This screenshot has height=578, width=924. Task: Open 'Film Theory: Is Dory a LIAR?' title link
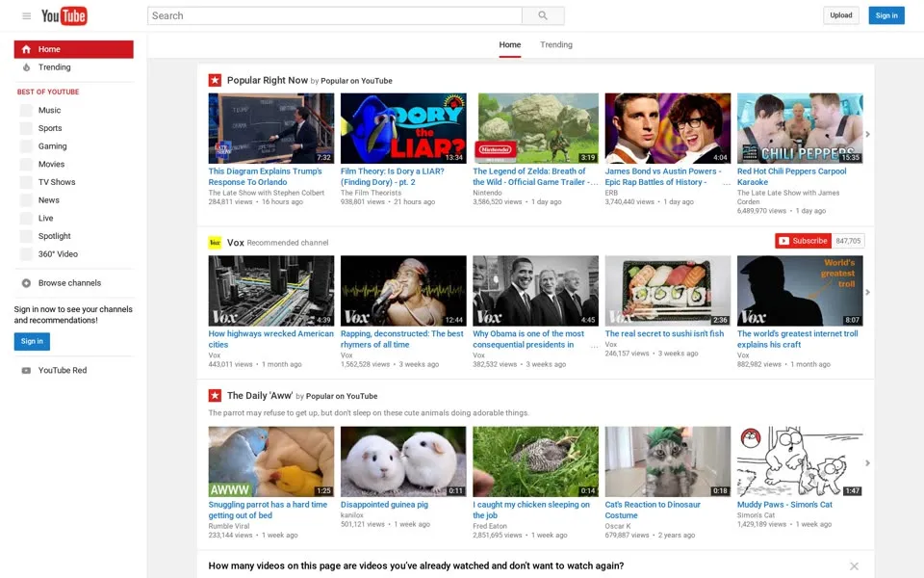(393, 177)
